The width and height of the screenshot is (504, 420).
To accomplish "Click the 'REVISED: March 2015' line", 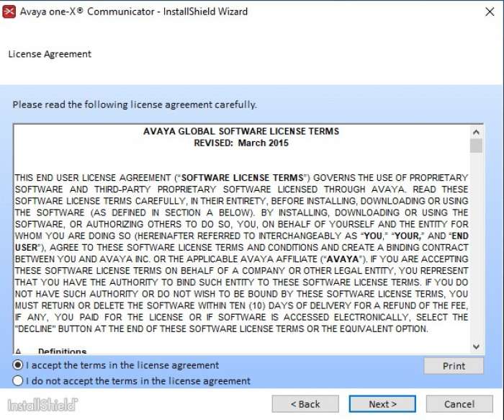I will pos(241,143).
